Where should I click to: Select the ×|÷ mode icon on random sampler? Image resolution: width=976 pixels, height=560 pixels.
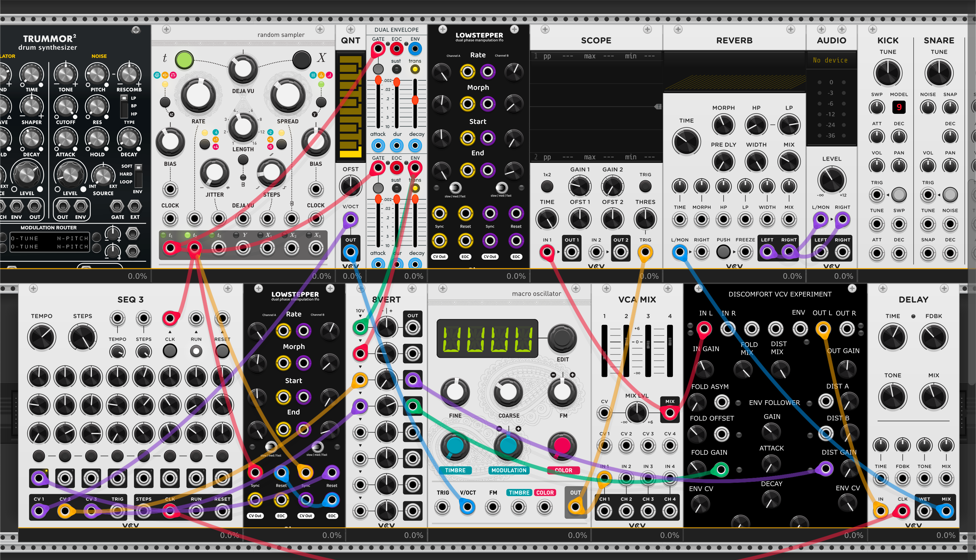165,75
